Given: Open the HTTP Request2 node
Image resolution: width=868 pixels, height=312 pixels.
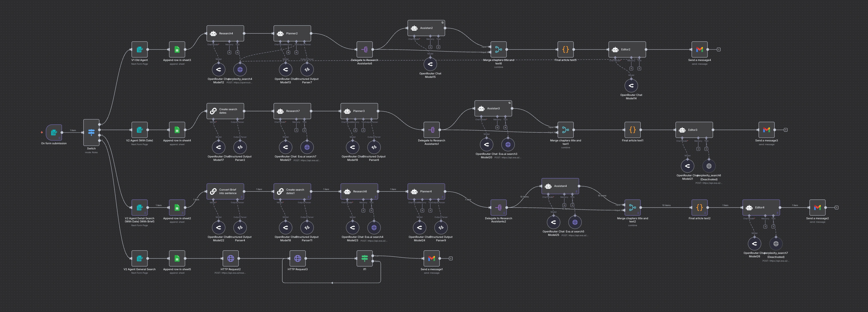Looking at the screenshot, I should [230, 258].
